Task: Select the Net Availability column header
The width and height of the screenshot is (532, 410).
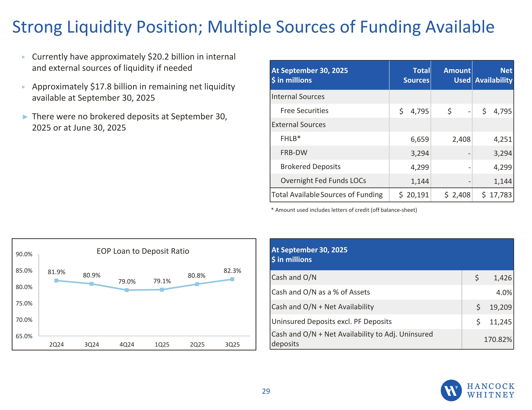Action: [494, 75]
